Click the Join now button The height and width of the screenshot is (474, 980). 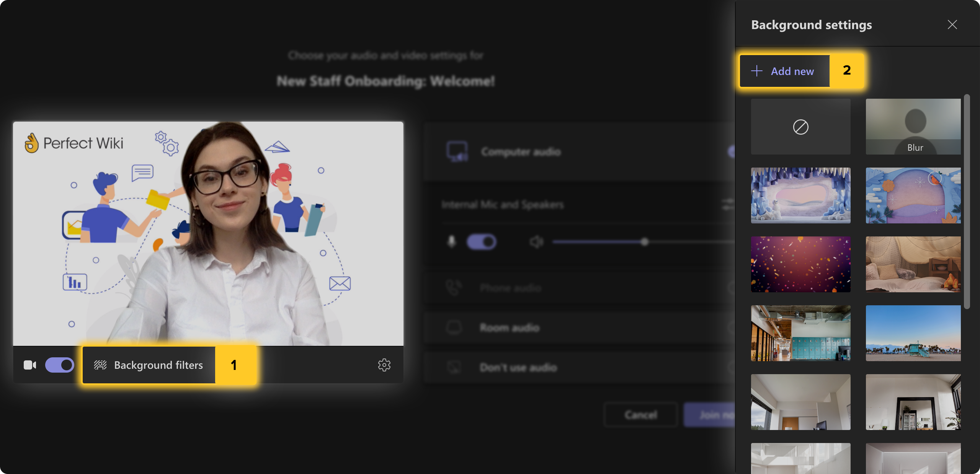(x=709, y=415)
